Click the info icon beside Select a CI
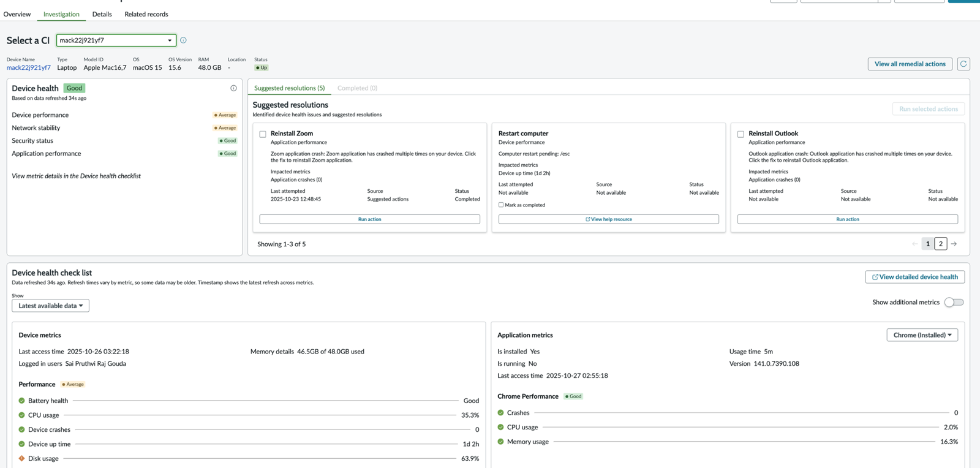 pyautogui.click(x=183, y=40)
